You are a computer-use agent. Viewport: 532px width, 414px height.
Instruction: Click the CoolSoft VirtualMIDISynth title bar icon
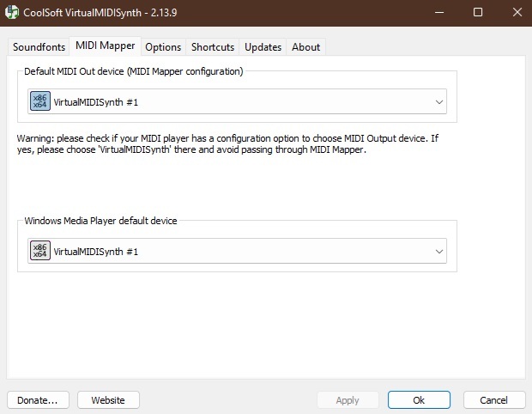click(12, 12)
